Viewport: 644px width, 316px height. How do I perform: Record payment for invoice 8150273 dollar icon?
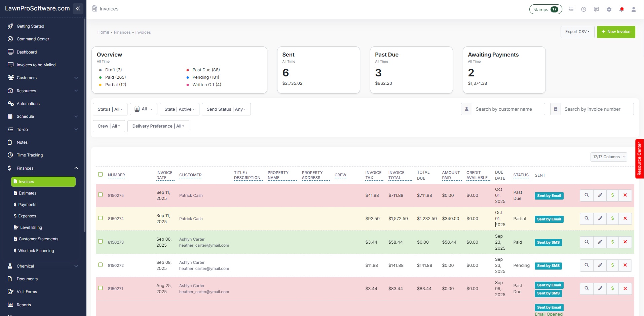click(x=613, y=242)
